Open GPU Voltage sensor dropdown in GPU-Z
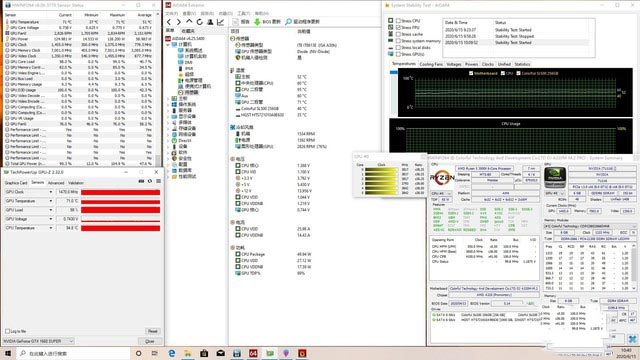 click(51, 219)
